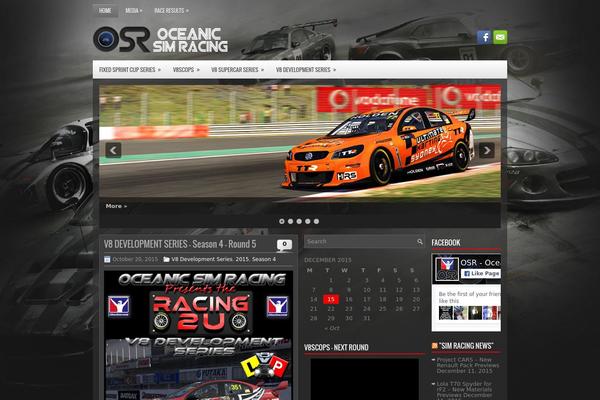
Task: Click in the Search input field
Action: [360, 242]
